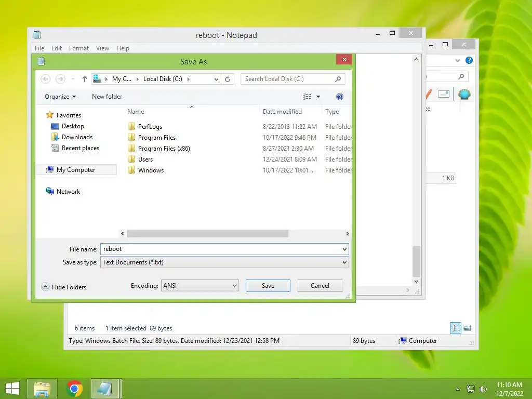
Task: Switch Explorer to details view icon
Action: pos(456,328)
